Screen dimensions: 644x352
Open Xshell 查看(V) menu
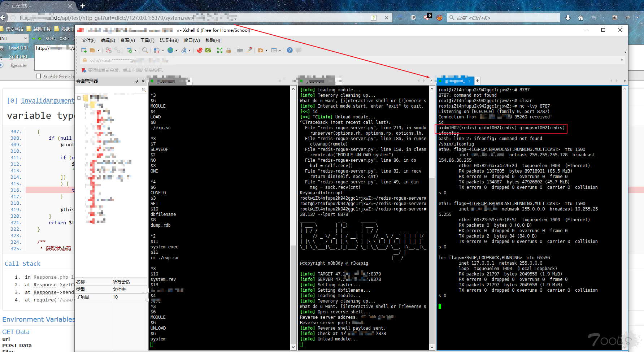click(127, 40)
